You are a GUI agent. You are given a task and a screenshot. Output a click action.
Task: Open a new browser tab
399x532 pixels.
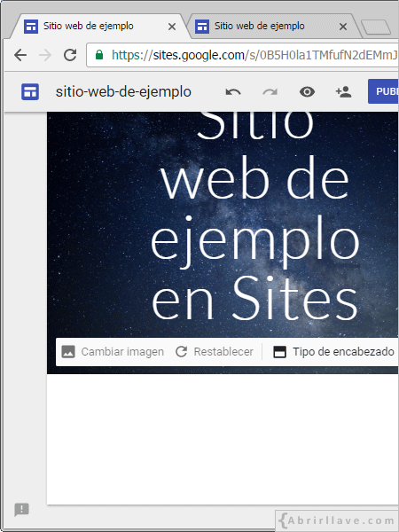(376, 27)
